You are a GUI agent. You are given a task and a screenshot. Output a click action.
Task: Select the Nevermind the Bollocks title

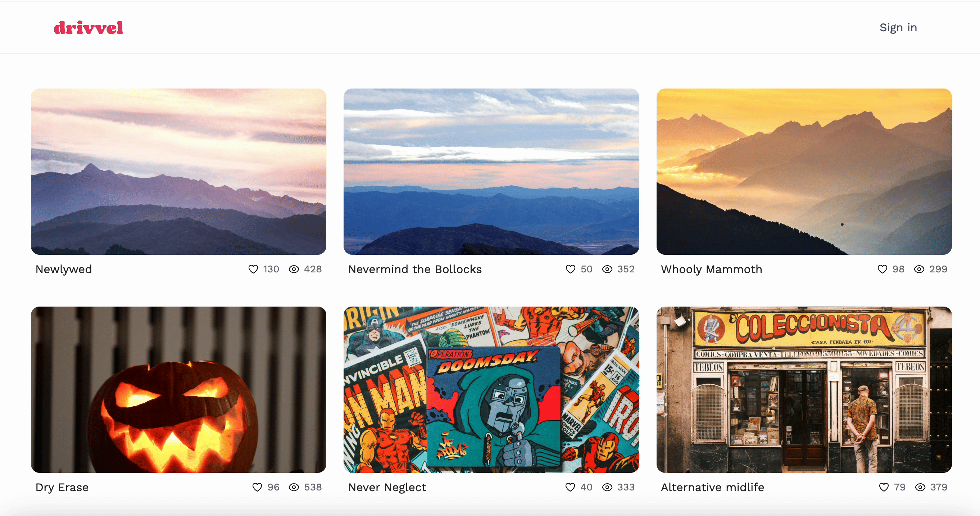tap(415, 270)
